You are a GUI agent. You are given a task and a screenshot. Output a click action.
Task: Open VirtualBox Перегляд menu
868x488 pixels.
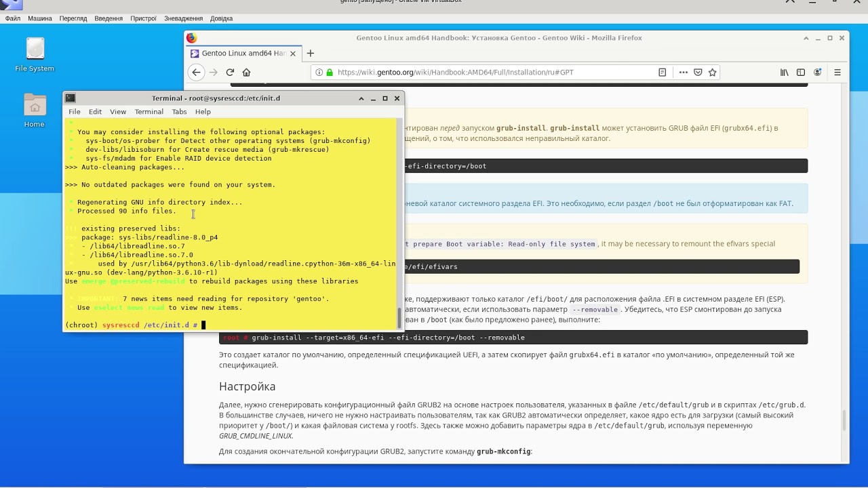coord(73,18)
